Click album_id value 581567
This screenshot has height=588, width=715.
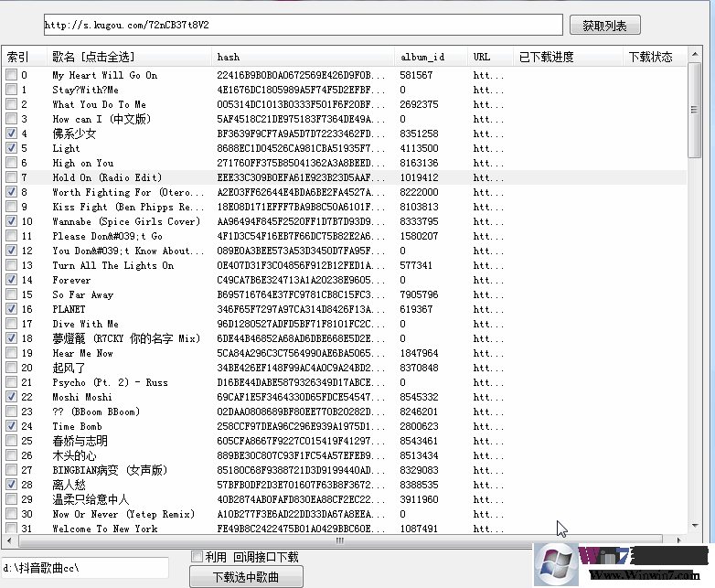click(416, 75)
